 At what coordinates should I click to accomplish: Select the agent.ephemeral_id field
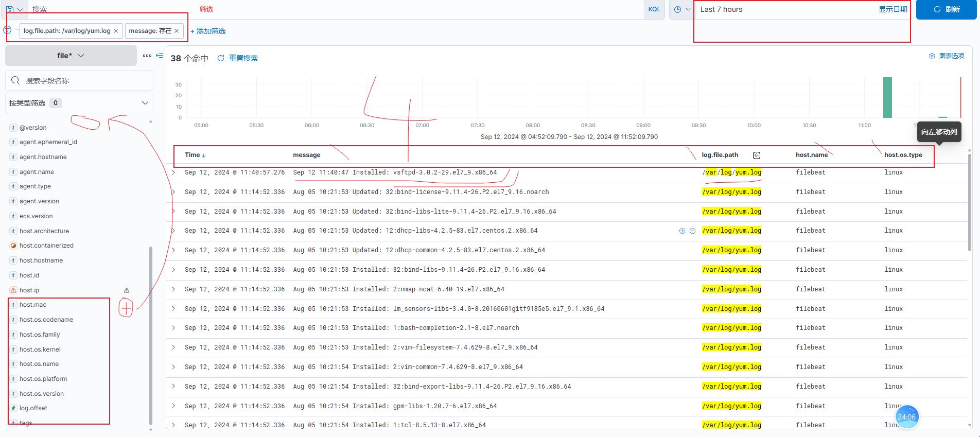click(x=48, y=142)
